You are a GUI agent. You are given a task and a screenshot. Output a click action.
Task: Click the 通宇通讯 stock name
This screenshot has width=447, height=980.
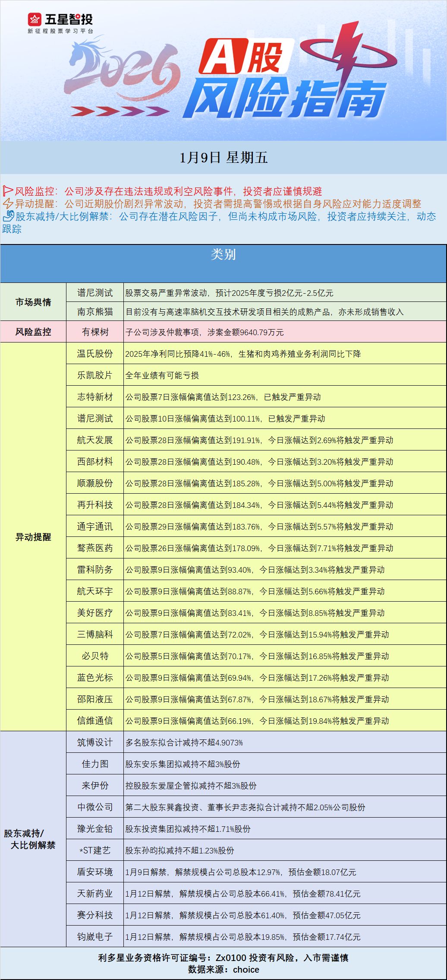point(95,526)
